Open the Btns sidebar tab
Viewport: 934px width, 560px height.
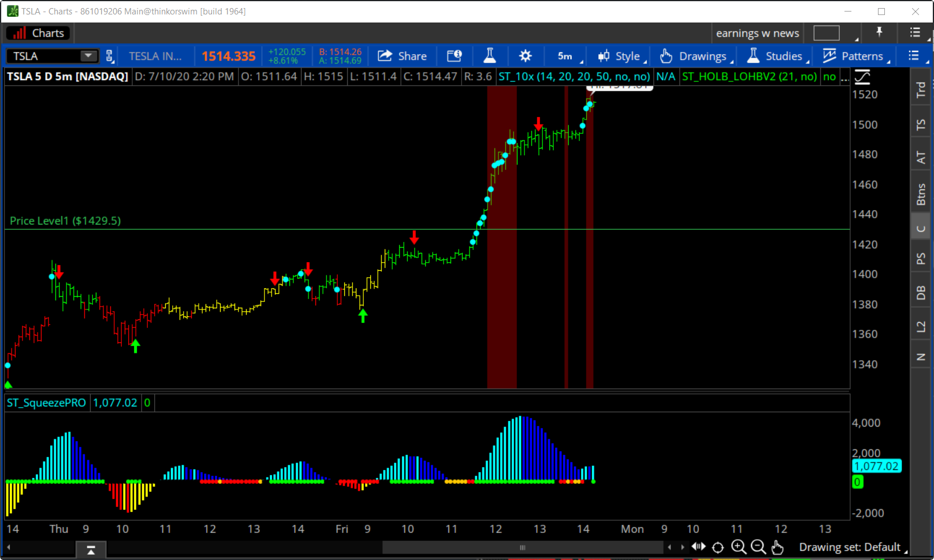tap(921, 194)
